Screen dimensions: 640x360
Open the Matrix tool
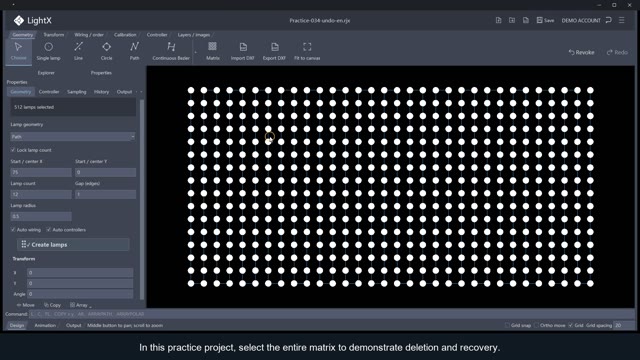tap(212, 51)
